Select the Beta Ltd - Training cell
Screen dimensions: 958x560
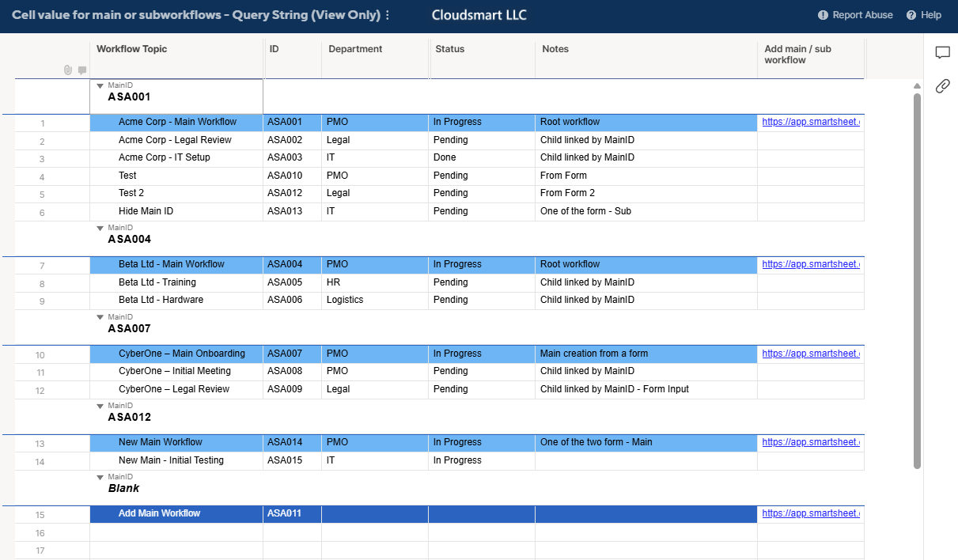click(x=176, y=282)
